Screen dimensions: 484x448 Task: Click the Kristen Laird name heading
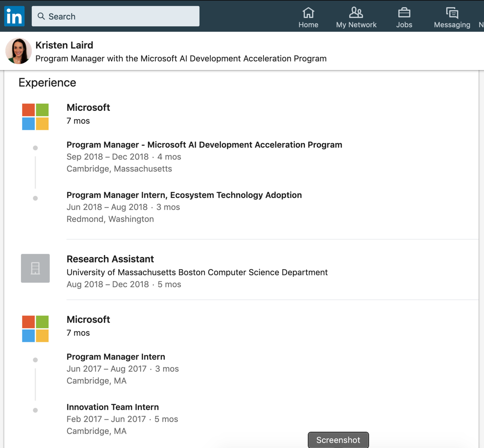coord(64,45)
